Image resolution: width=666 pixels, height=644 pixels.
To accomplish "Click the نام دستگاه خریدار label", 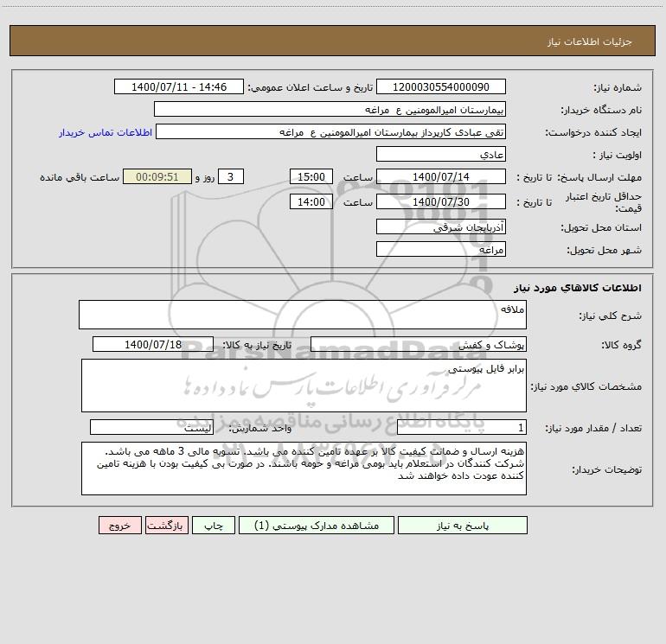I will tap(601, 110).
